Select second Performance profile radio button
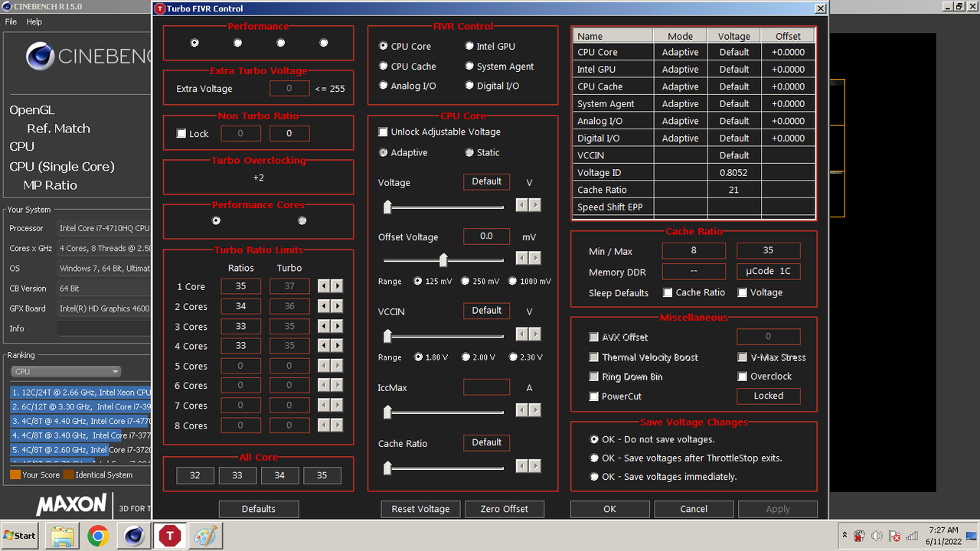Screen dimensions: 980x551 pyautogui.click(x=237, y=43)
